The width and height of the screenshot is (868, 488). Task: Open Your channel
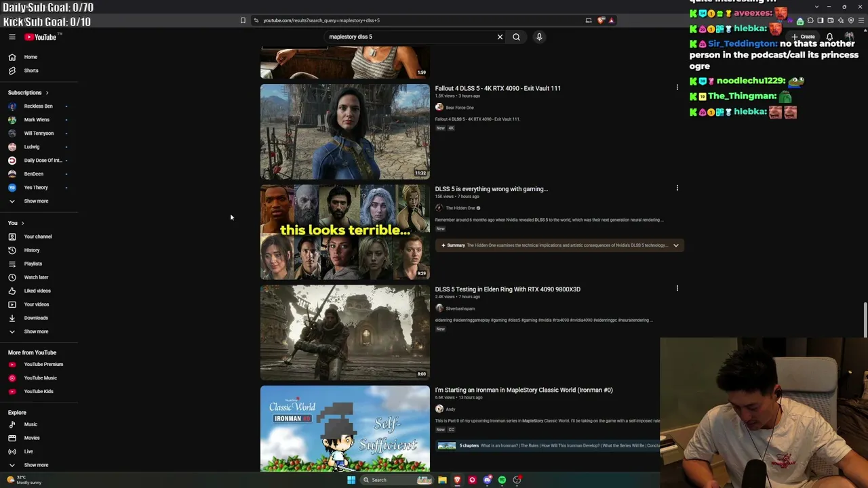pos(39,237)
